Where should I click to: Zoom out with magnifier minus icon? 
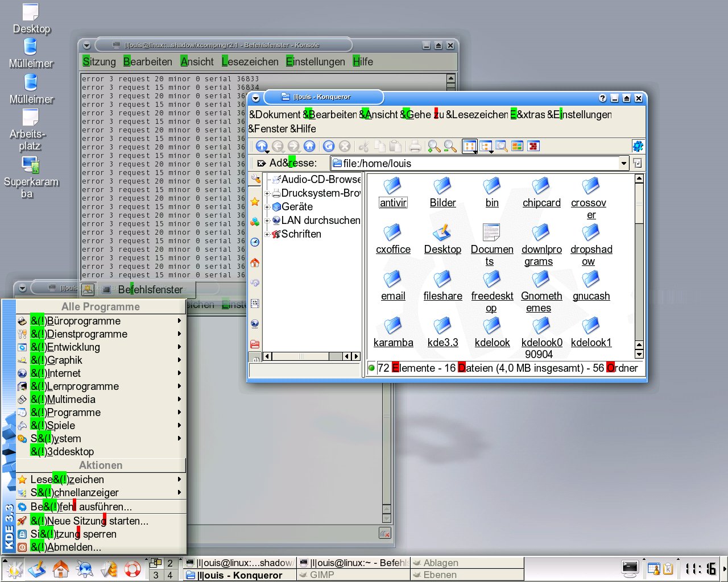pos(450,147)
